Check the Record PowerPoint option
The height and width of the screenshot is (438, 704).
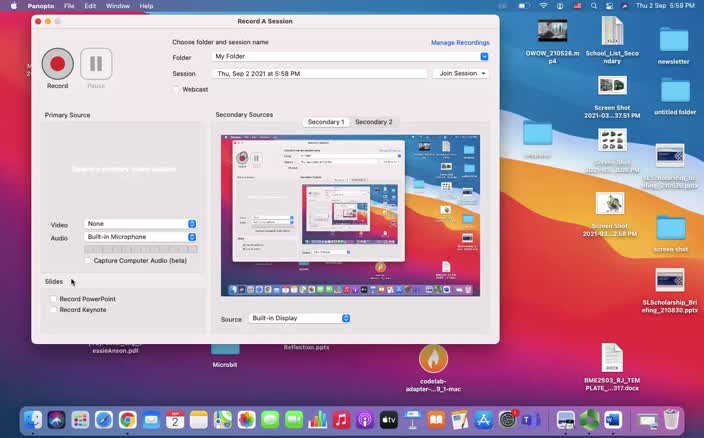[x=54, y=299]
